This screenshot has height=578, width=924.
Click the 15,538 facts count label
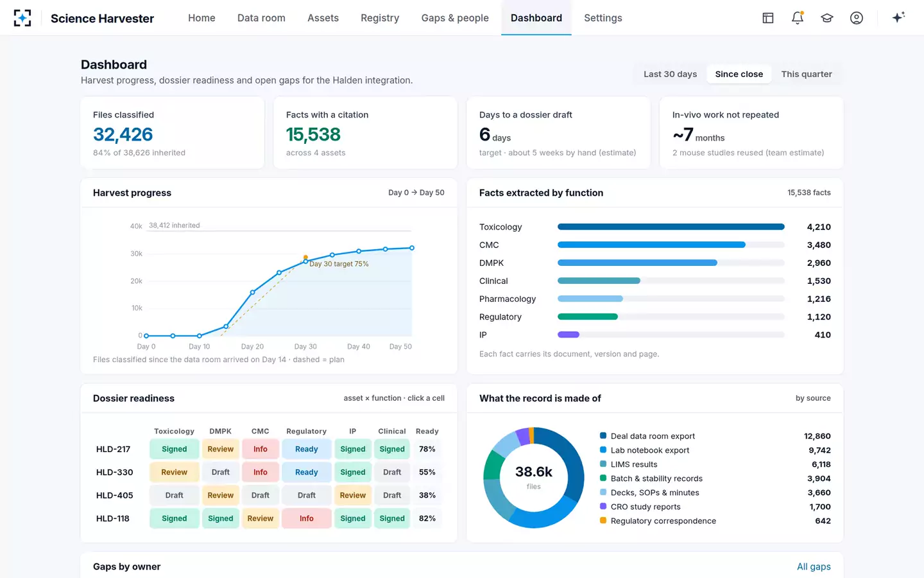click(809, 193)
